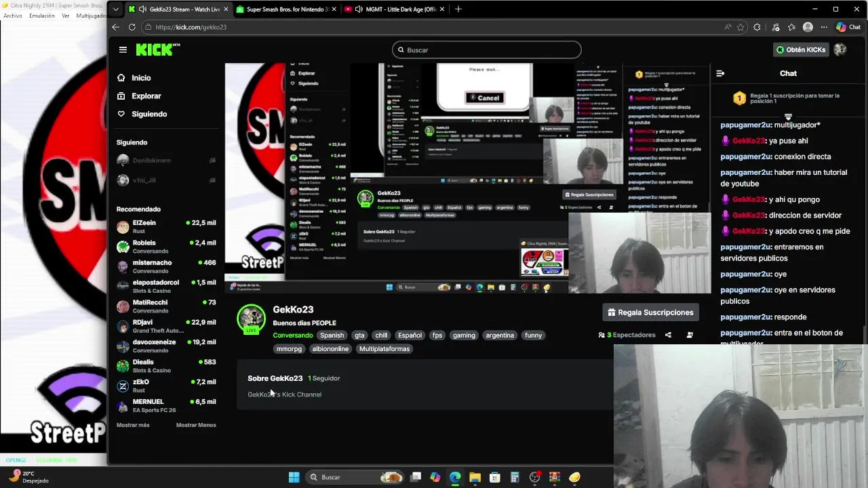Open File Explorer from the taskbar

pos(475,477)
